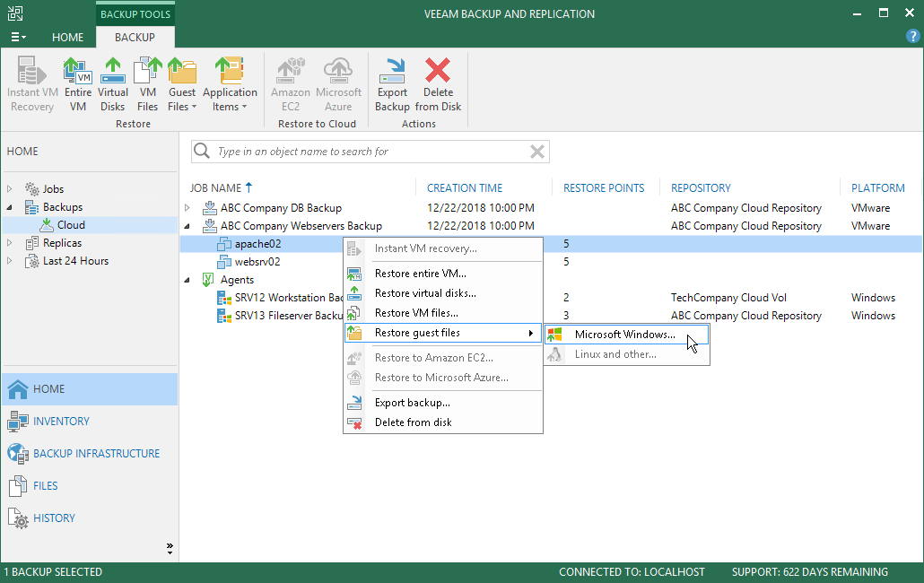924x583 pixels.
Task: Click the Veeam application icon in title bar
Action: tap(15, 13)
